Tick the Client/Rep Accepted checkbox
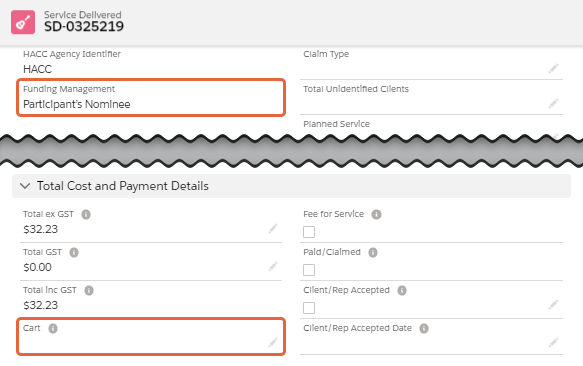The height and width of the screenshot is (366, 583). tap(309, 308)
